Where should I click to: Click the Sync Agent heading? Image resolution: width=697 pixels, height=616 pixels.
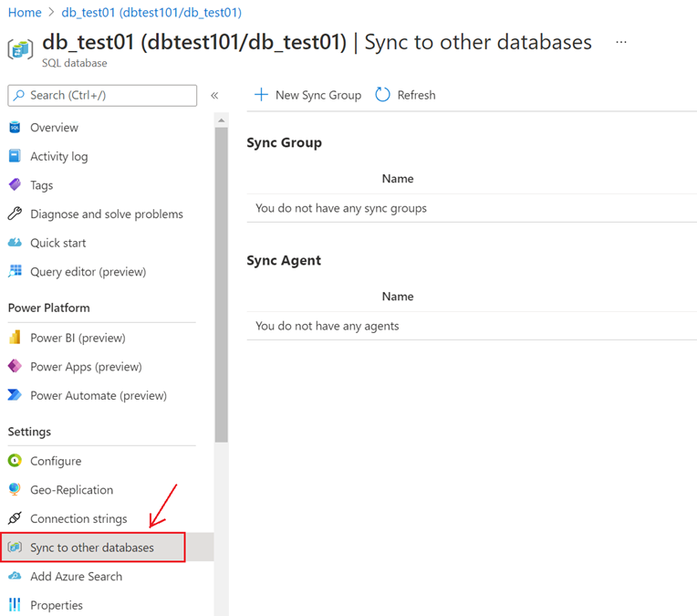284,261
